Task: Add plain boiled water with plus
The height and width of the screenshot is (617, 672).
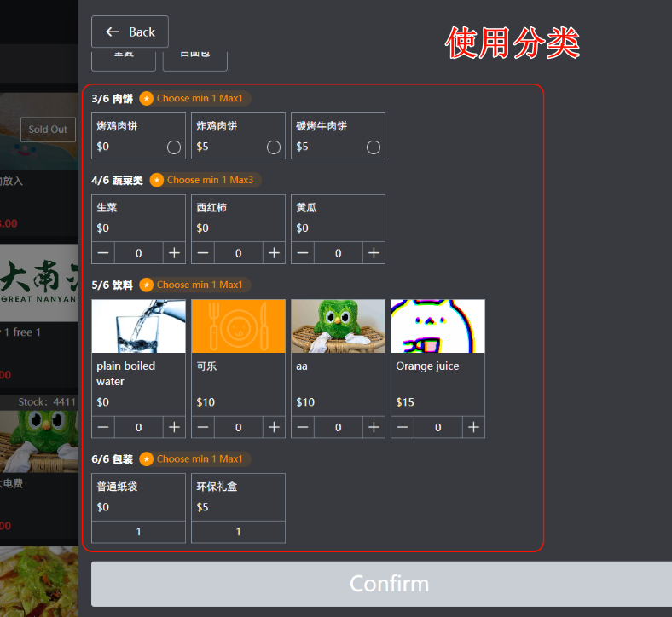Action: 174,427
